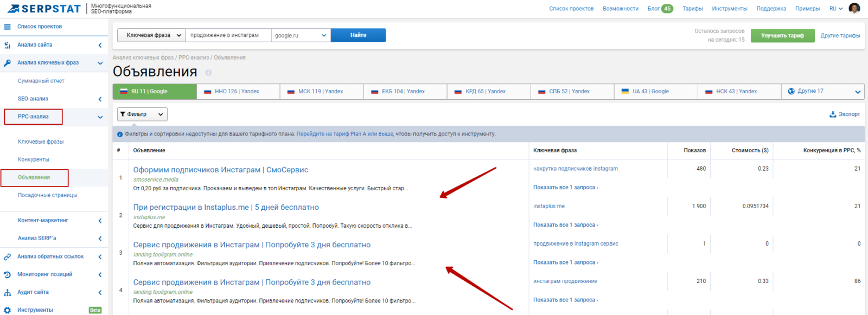The image size is (868, 315).
Task: Open the Список проектов header link
Action: coord(571,9)
